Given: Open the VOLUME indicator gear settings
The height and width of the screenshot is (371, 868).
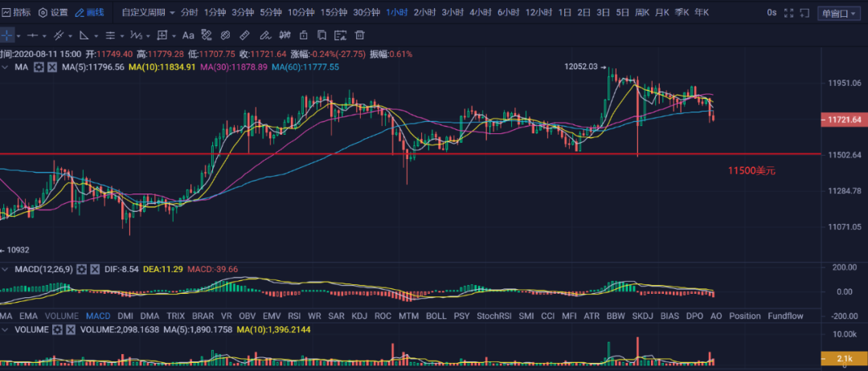Looking at the screenshot, I should 58,329.
